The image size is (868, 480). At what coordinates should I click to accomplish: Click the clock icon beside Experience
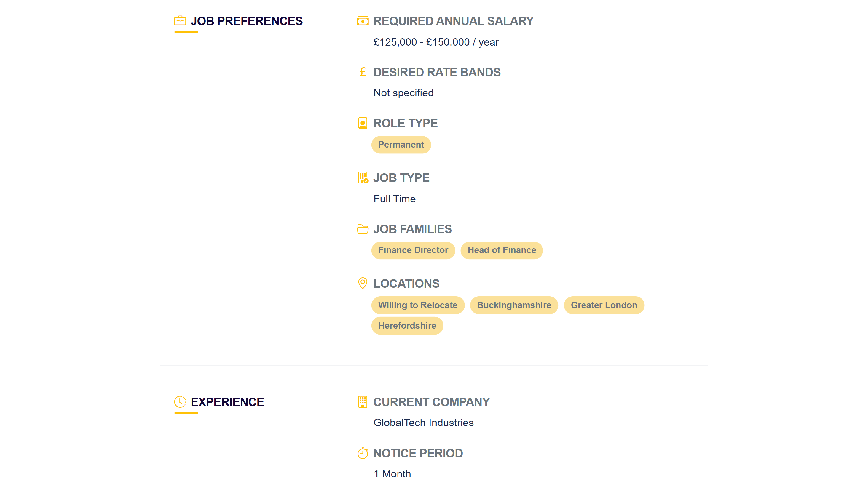click(x=180, y=401)
